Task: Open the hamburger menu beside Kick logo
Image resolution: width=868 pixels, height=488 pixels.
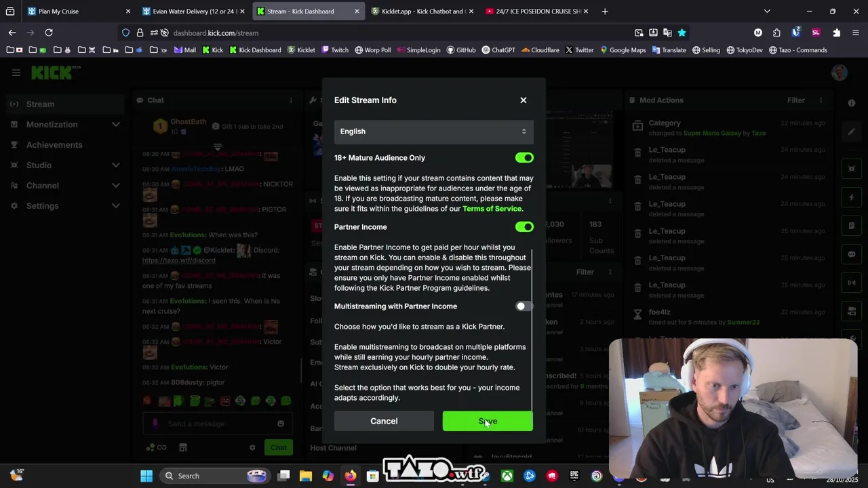Action: (16, 73)
